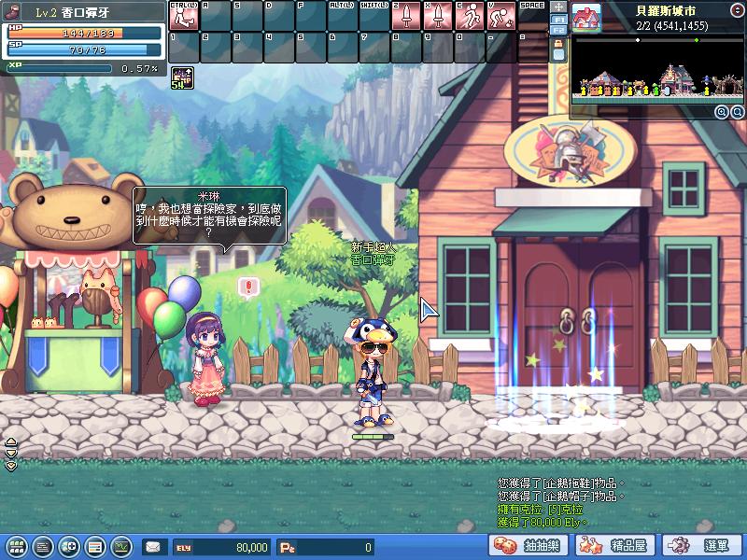Click the chat line about 企鵝帽子 item
The width and height of the screenshot is (747, 560).
click(561, 497)
